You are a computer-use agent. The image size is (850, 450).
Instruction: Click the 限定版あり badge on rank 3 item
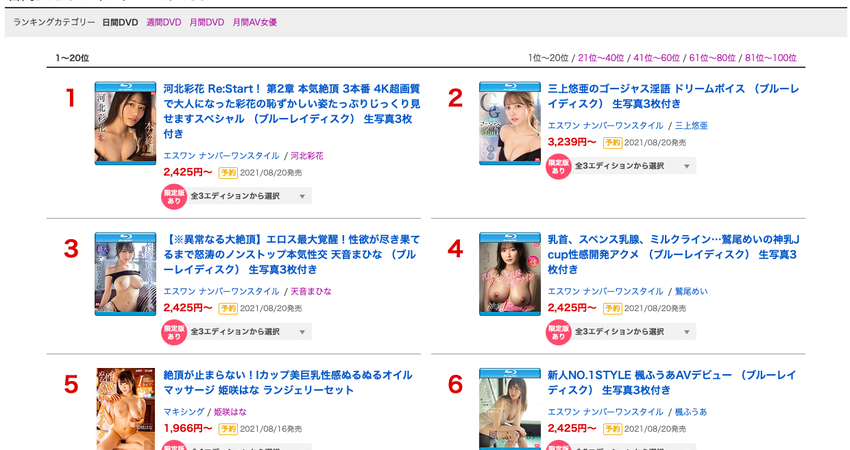(x=174, y=332)
